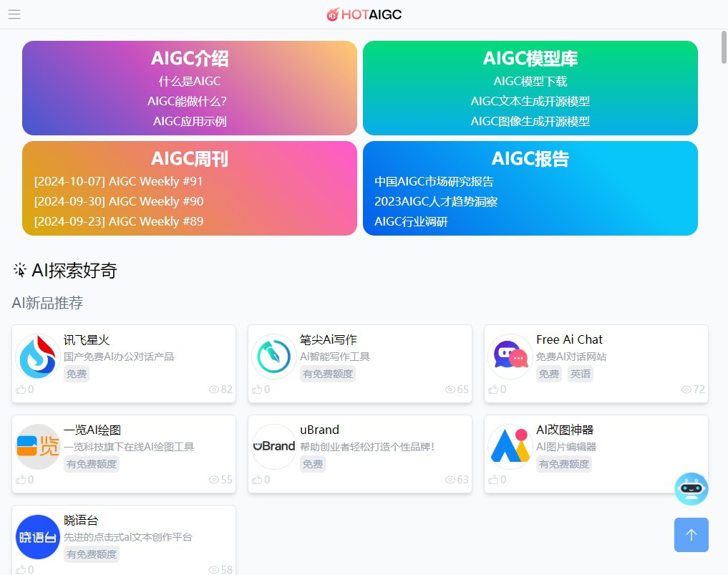The height and width of the screenshot is (575, 728).
Task: Click the 免费 tag on Free Ai Chat
Action: 549,374
